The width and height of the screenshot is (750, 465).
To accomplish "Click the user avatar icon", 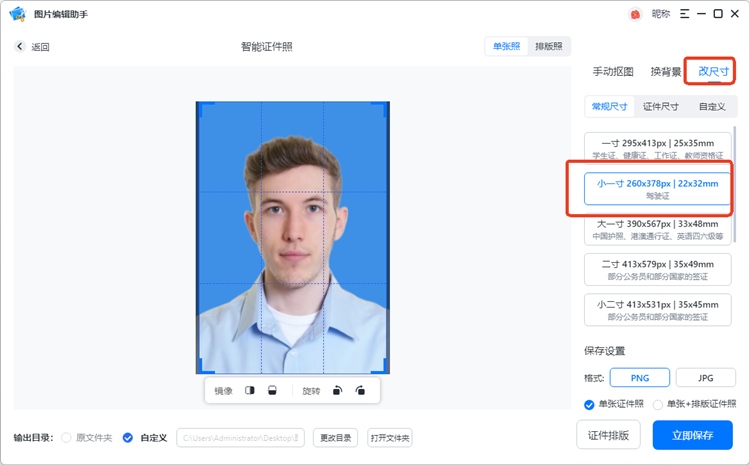I will 634,14.
